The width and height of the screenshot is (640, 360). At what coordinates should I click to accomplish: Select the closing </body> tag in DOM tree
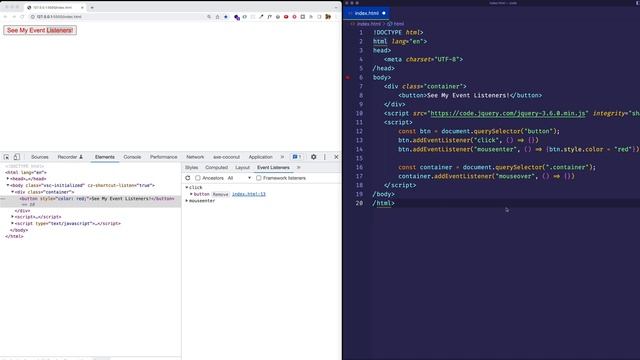pos(19,230)
